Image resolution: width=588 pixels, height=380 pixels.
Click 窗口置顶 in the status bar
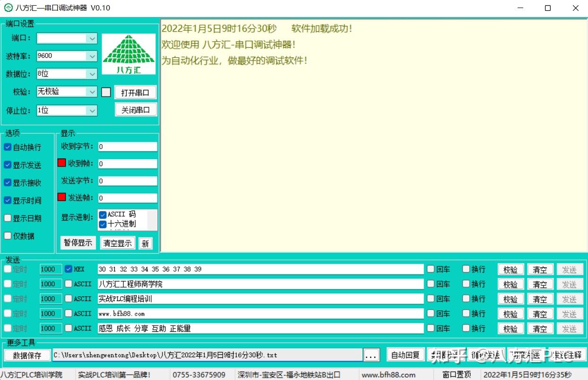[x=456, y=374]
